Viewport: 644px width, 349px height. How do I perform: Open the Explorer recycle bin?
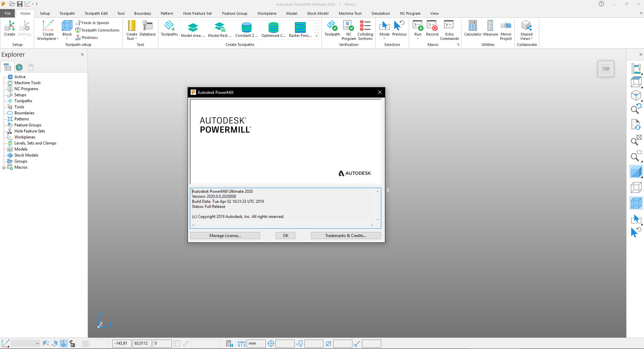point(31,67)
